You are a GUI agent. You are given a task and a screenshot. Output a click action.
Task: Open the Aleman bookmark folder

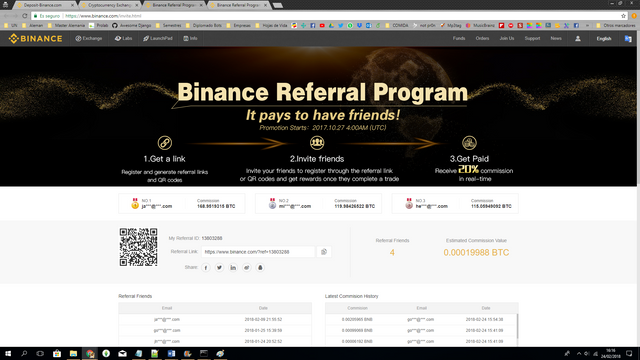(x=32, y=25)
